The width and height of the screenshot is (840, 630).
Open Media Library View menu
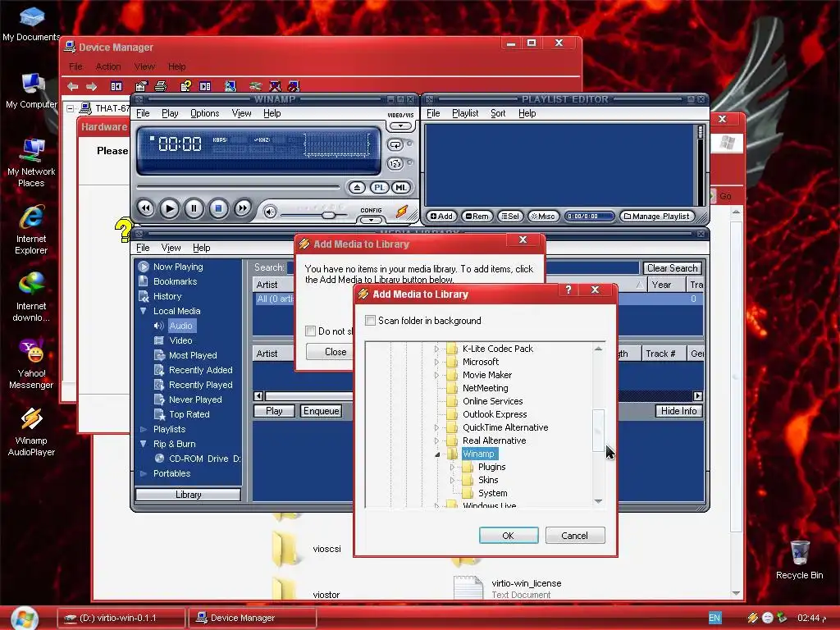coord(171,248)
